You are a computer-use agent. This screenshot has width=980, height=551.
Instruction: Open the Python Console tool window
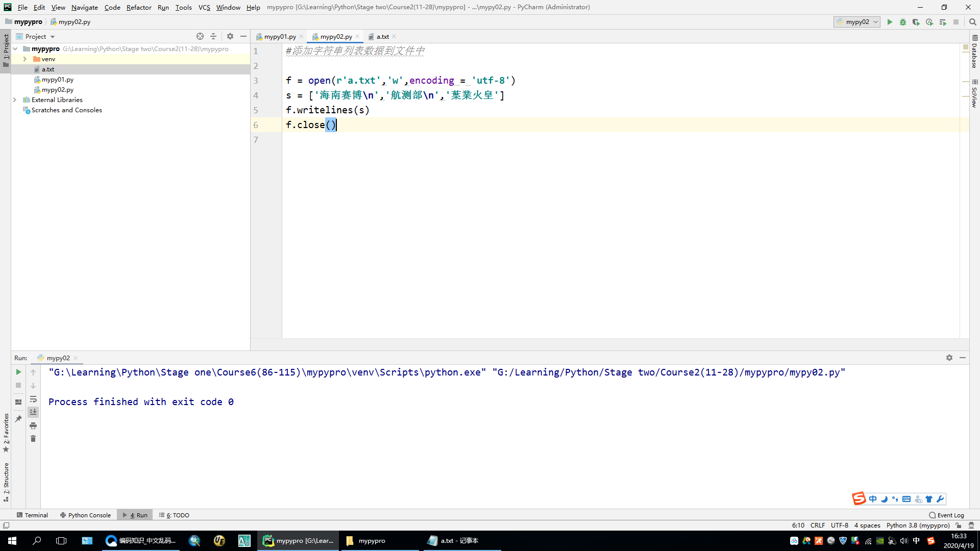click(x=85, y=515)
